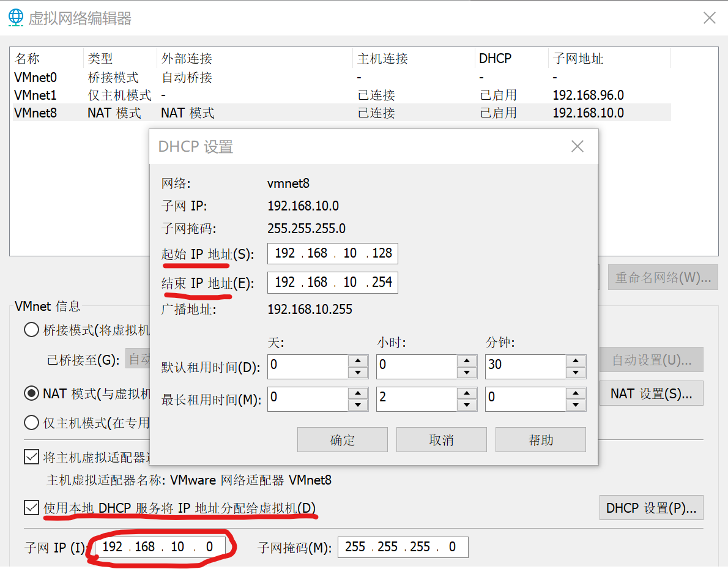Click the 主机连接 column header

(x=414, y=58)
